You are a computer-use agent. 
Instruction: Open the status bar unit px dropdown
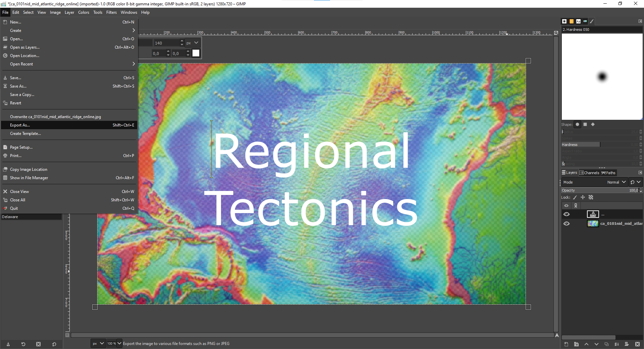(98, 344)
